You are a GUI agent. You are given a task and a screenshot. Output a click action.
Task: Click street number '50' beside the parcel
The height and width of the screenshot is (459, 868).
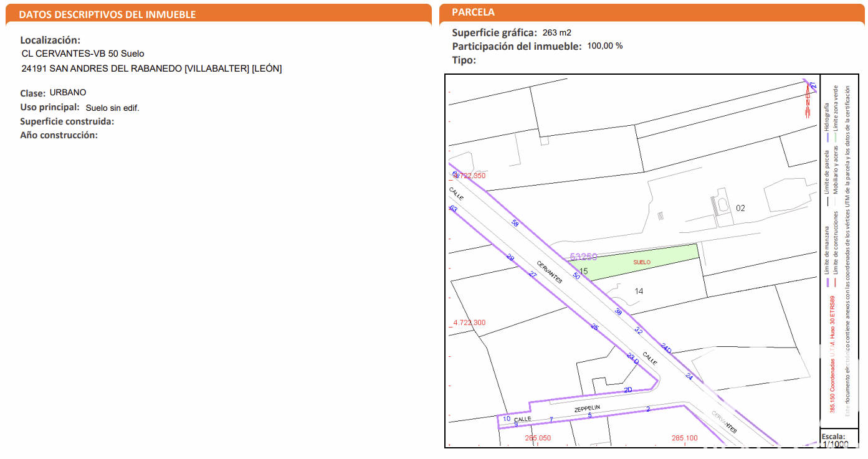576,276
